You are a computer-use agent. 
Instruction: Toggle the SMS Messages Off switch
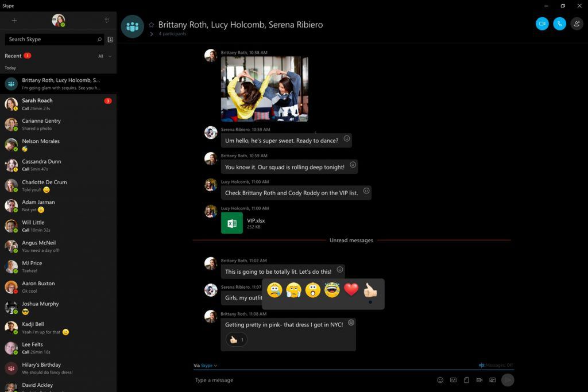tap(496, 366)
